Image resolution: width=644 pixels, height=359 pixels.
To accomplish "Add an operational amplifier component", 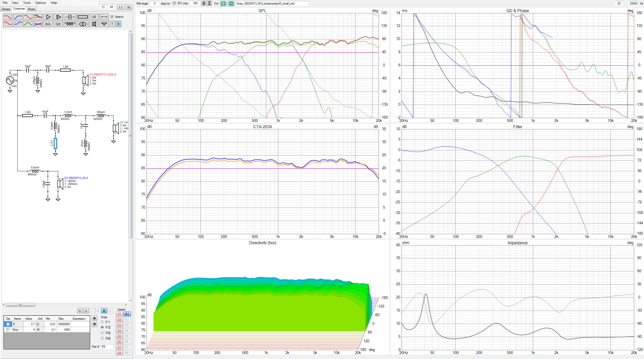I will click(58, 17).
